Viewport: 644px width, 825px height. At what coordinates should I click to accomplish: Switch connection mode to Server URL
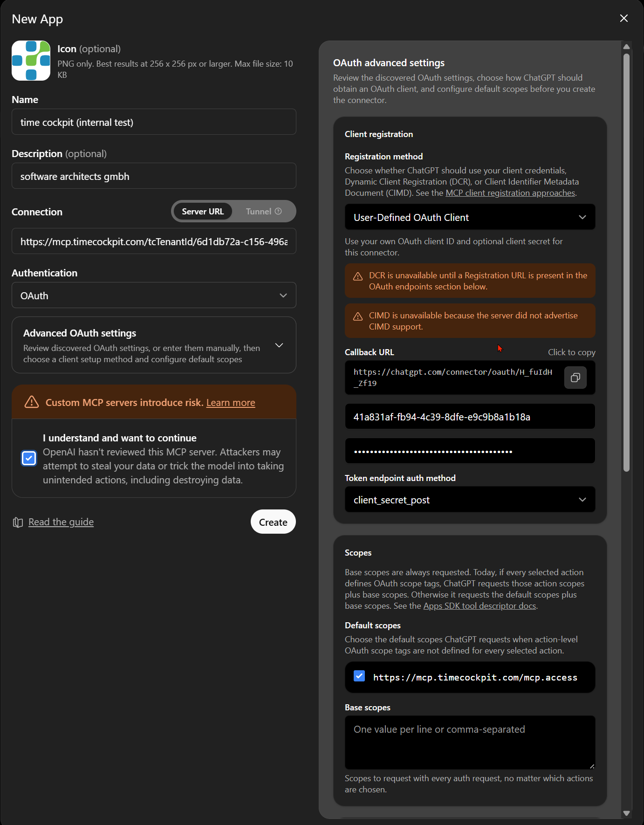(x=203, y=211)
